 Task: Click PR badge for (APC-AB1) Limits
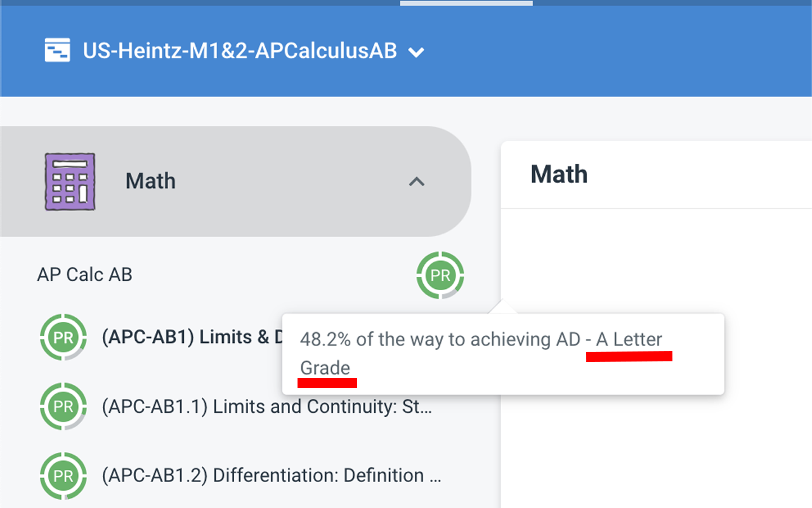tap(63, 337)
